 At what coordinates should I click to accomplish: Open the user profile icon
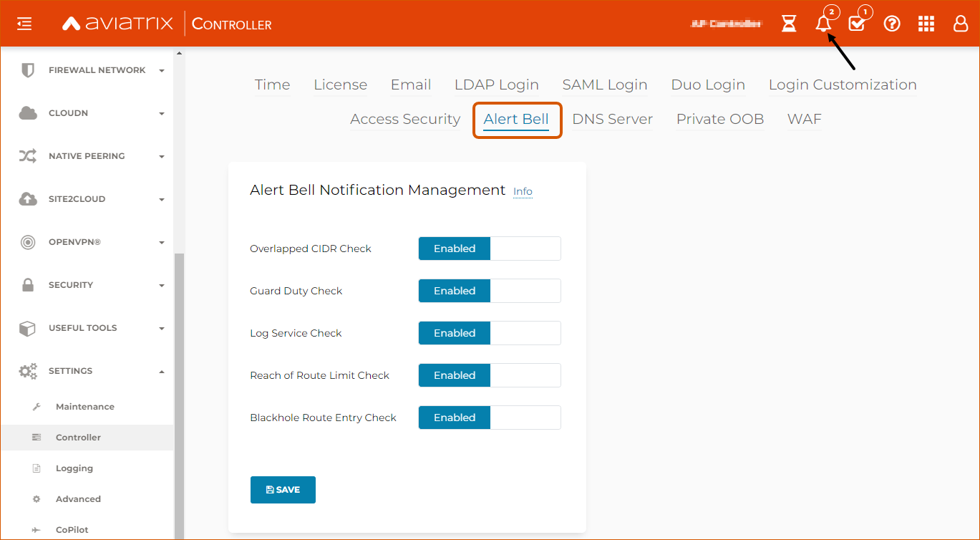pyautogui.click(x=960, y=24)
